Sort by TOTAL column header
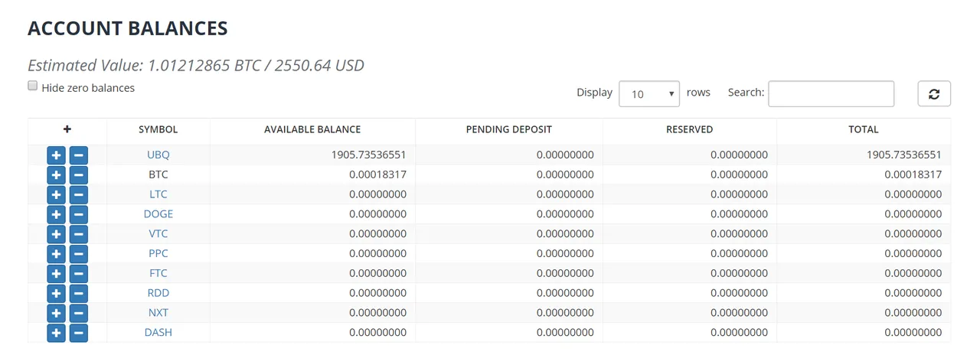Screen dimensions: 980x352 tap(864, 129)
